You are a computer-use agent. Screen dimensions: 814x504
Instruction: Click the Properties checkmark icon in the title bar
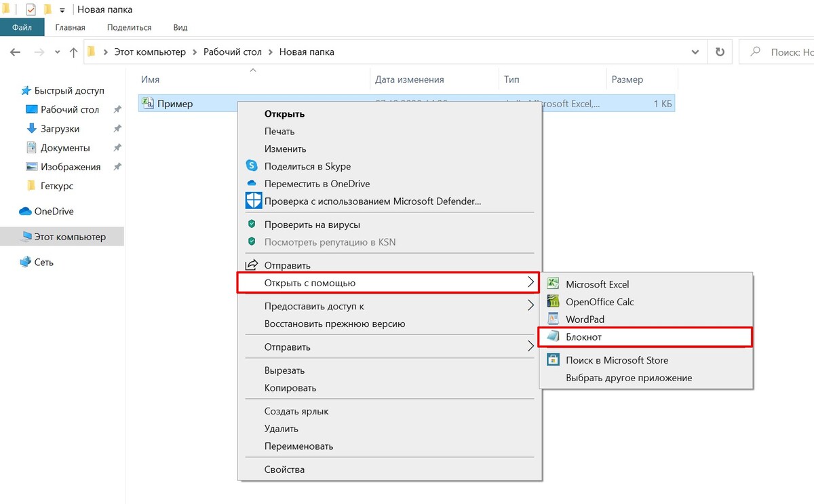pyautogui.click(x=31, y=9)
